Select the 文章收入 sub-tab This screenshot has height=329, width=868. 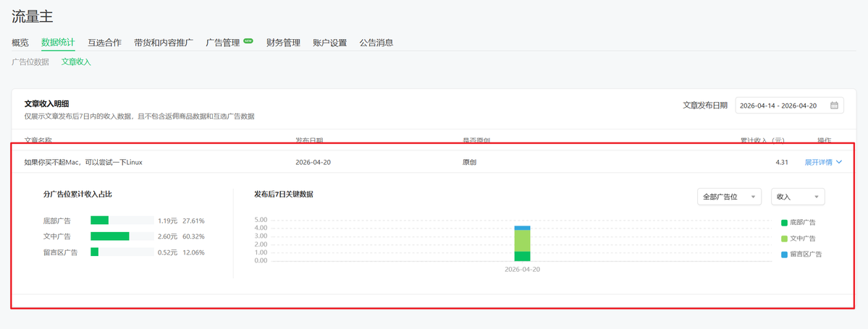coord(76,62)
